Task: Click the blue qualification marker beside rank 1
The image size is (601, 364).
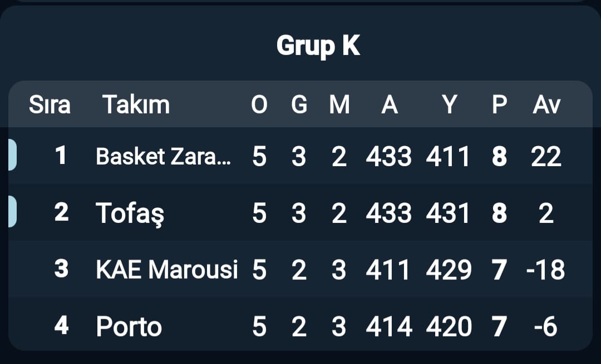Action: (x=12, y=155)
